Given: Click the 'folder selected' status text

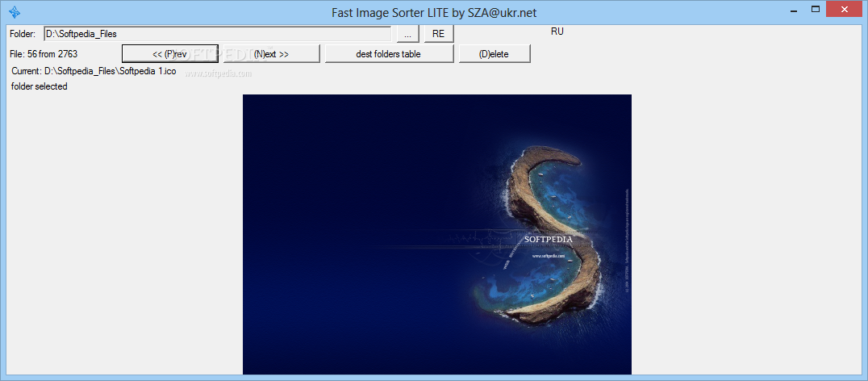Looking at the screenshot, I should [40, 86].
